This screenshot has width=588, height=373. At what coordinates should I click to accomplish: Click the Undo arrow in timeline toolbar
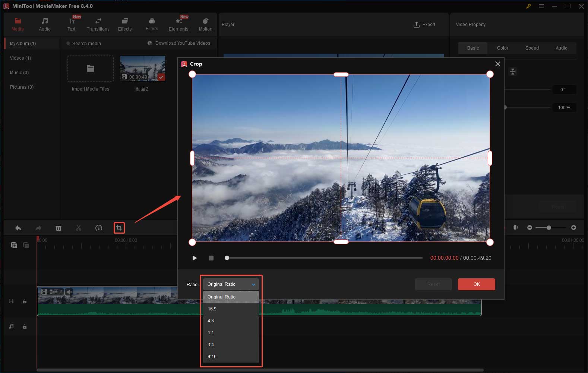point(18,228)
